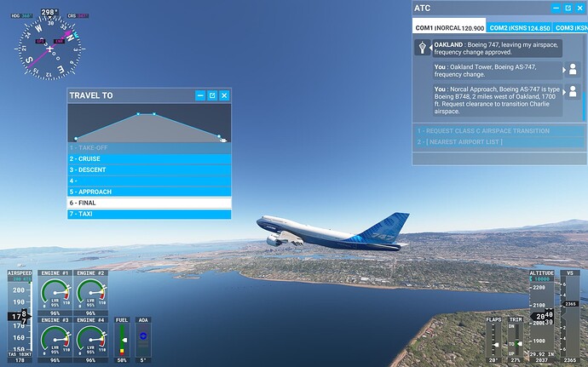Jump to the Approach phase
588x367 pixels.
tap(149, 192)
